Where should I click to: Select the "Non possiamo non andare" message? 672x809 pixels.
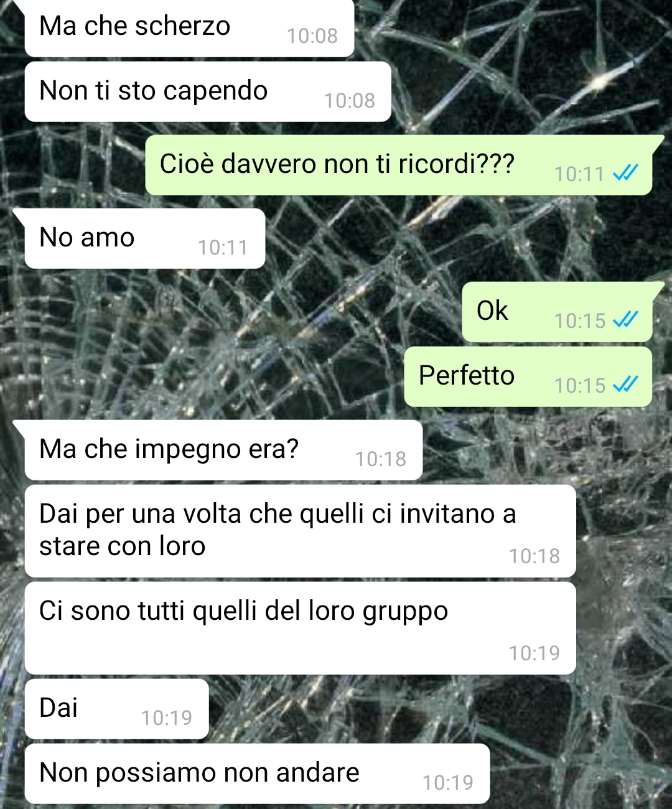click(x=257, y=774)
